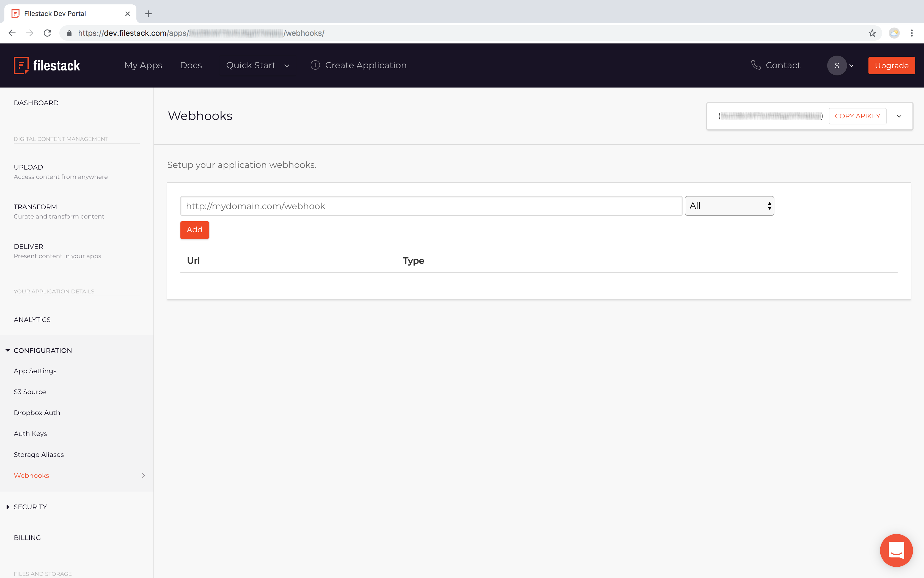Open the Chrome three-dot menu
Screen dimensions: 924x578
point(912,33)
